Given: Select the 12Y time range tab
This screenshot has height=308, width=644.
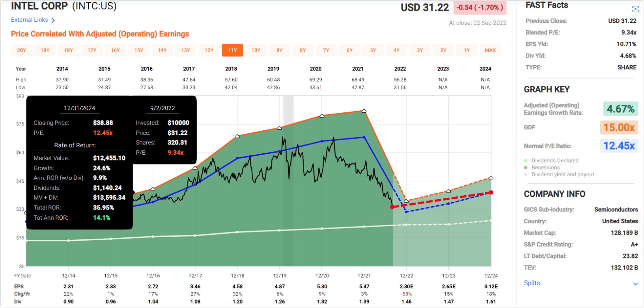Looking at the screenshot, I should 209,50.
